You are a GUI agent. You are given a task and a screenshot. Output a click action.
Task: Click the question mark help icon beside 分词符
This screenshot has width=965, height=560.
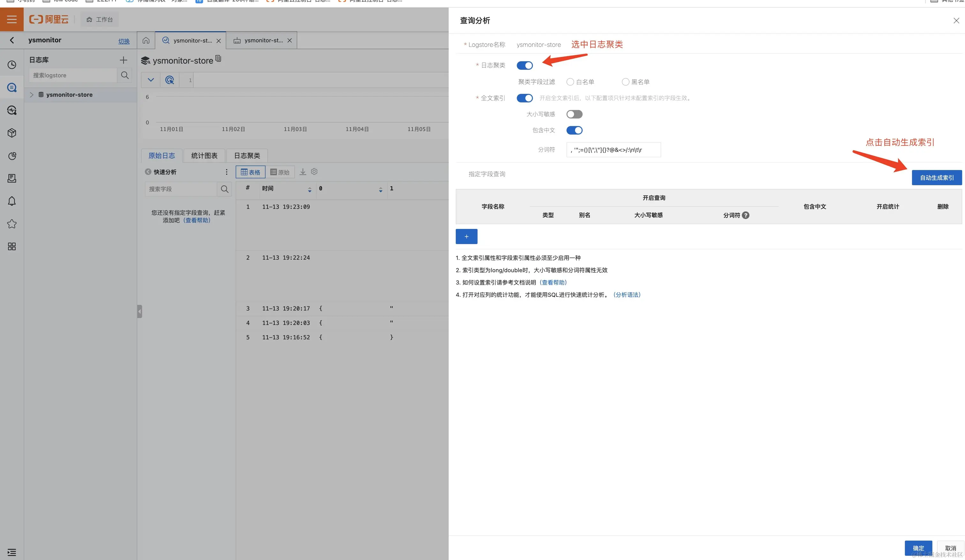[x=745, y=215]
